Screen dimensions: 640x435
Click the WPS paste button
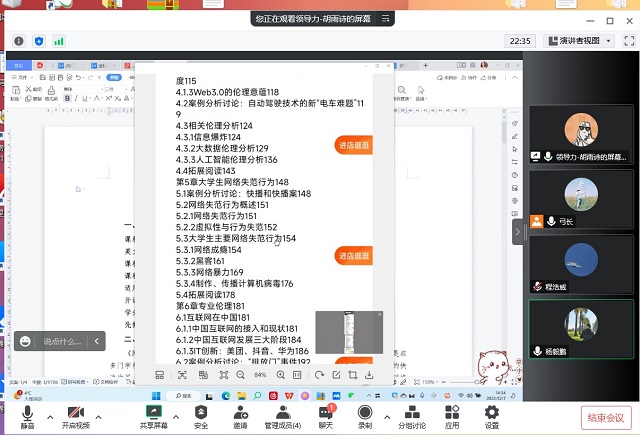click(x=16, y=93)
